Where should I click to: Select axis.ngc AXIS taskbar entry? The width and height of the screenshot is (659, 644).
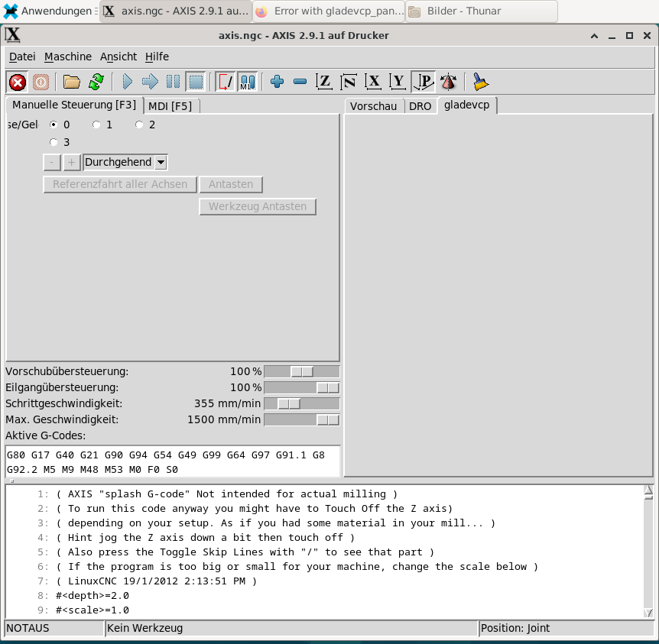[176, 11]
